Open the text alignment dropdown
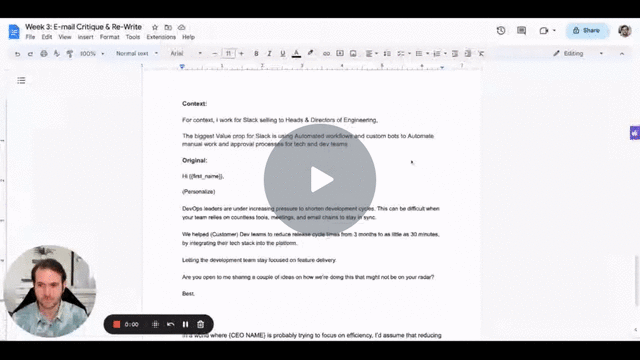This screenshot has height=360, width=640. [371, 53]
